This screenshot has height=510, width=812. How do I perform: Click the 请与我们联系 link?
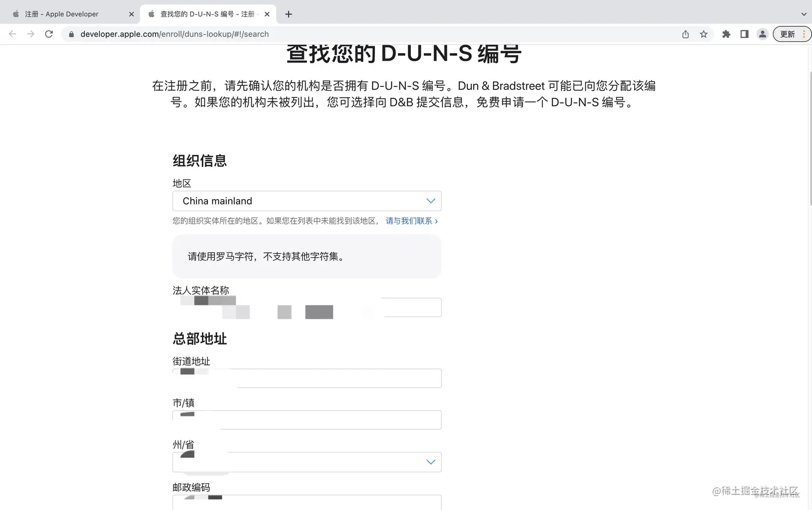[408, 221]
